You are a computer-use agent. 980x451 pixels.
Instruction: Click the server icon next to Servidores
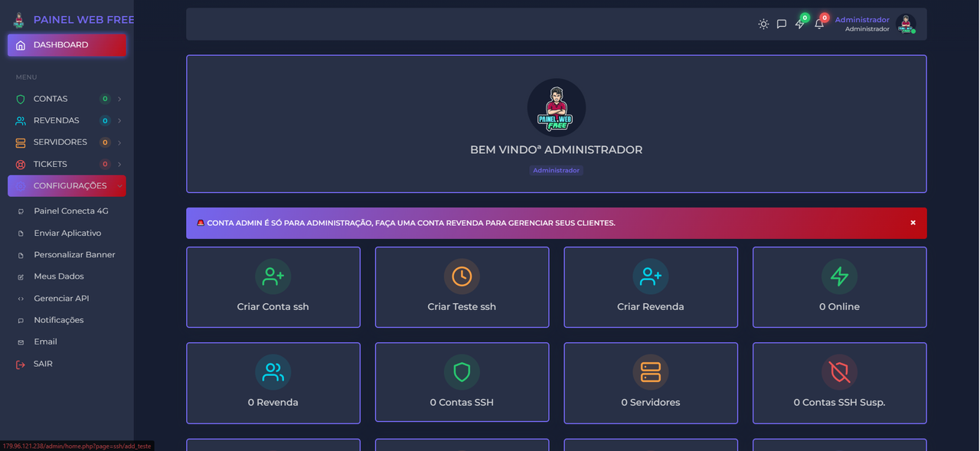point(21,142)
